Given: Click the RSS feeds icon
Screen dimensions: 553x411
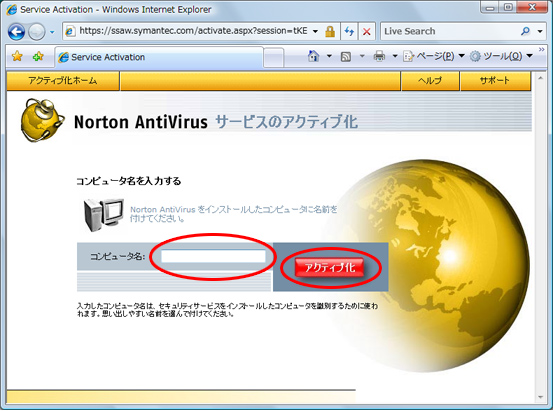Looking at the screenshot, I should coord(346,56).
